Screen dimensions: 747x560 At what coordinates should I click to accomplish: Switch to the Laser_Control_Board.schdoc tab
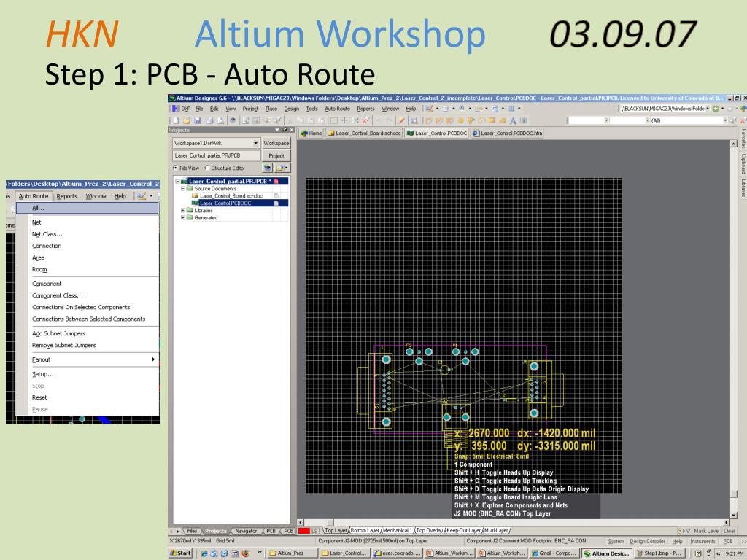[365, 133]
